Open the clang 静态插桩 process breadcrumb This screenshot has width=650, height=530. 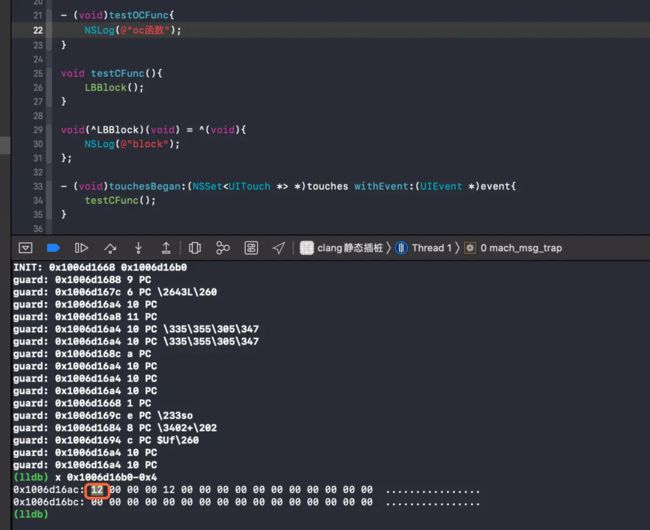coord(341,248)
